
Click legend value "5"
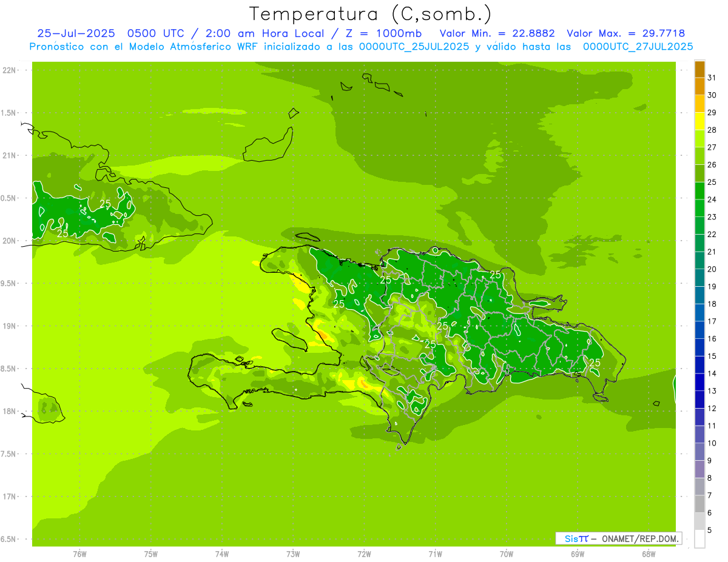[709, 530]
